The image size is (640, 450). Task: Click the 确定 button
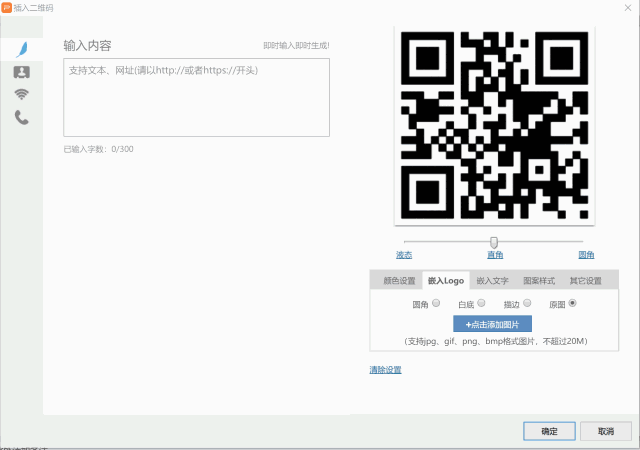click(549, 431)
